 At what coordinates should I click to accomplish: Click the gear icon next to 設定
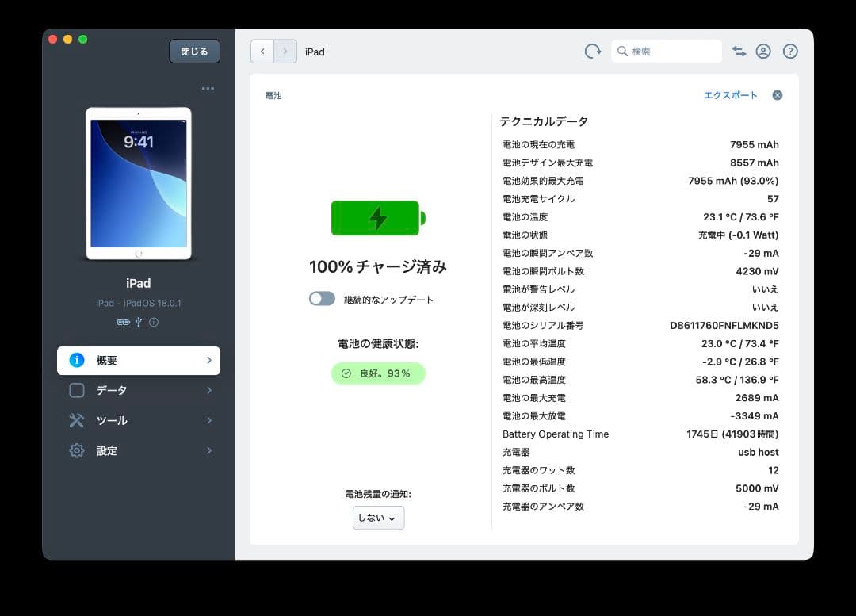pos(76,450)
